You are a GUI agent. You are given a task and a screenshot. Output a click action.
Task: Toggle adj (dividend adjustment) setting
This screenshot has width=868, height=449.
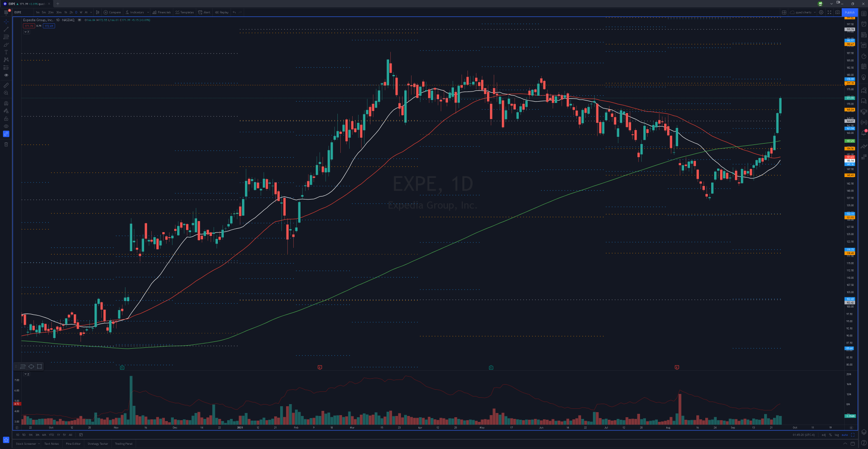tap(823, 435)
